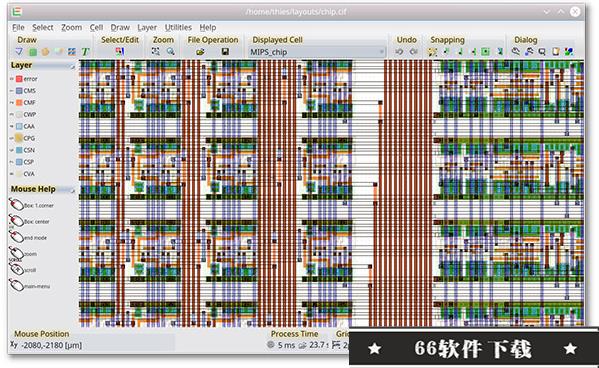Click the CPG layer color swatch

pos(19,138)
